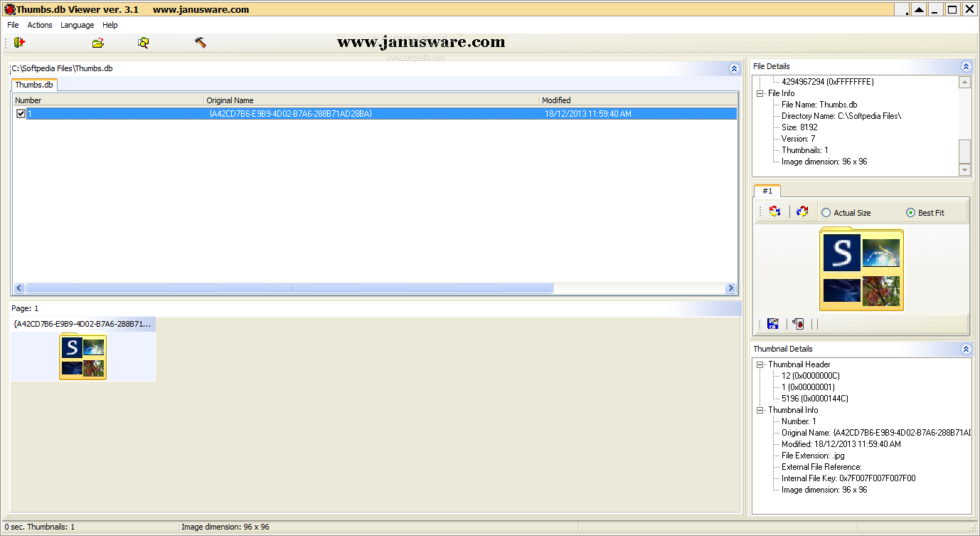Click the ladybug document icon beside save
This screenshot has width=980, height=536.
tap(798, 324)
